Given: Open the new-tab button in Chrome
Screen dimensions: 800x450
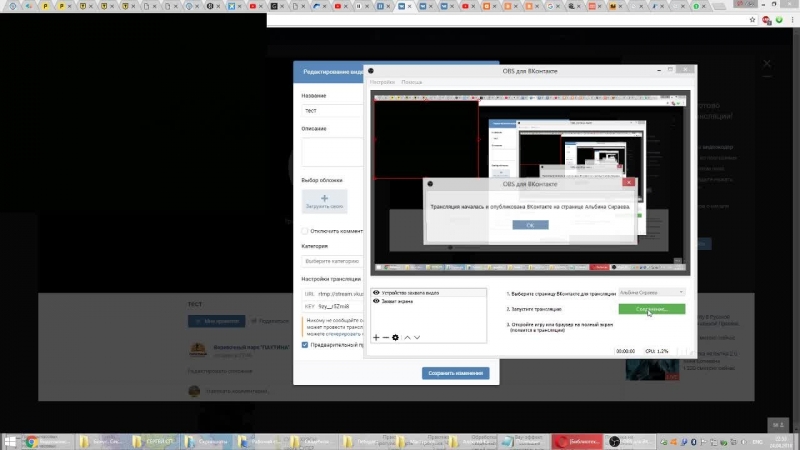Looking at the screenshot, I should click(718, 7).
